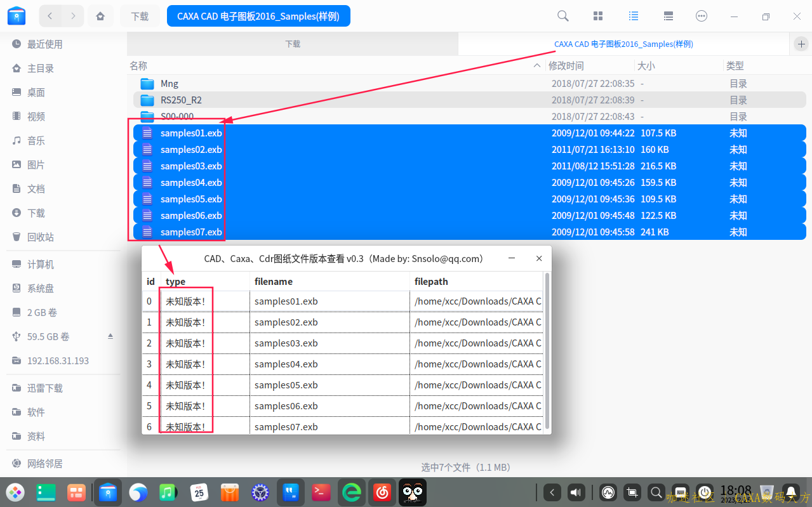Expand the system tray arrow in dock
The image size is (812, 507).
click(x=552, y=492)
